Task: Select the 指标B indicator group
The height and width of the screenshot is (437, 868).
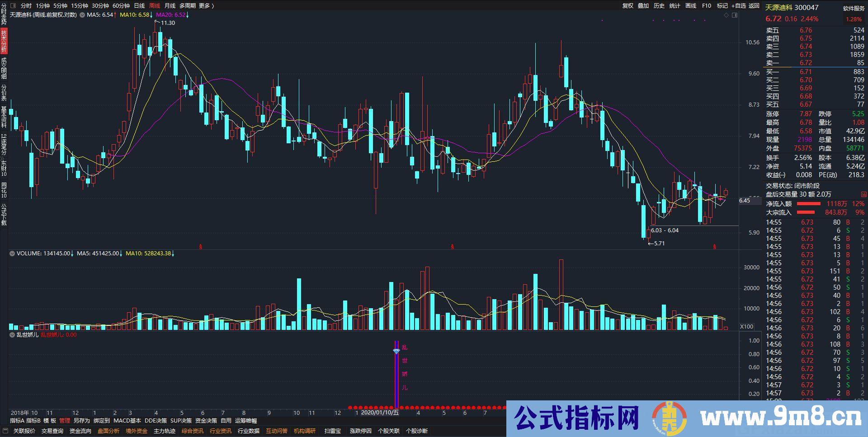Action: click(x=33, y=421)
